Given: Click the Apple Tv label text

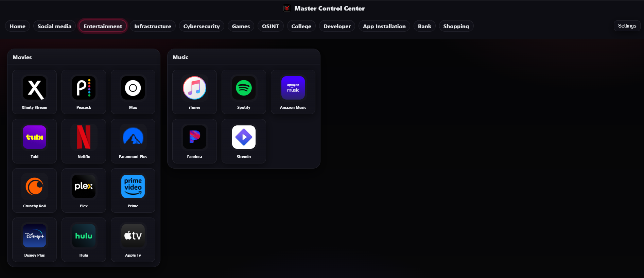Looking at the screenshot, I should 133,255.
